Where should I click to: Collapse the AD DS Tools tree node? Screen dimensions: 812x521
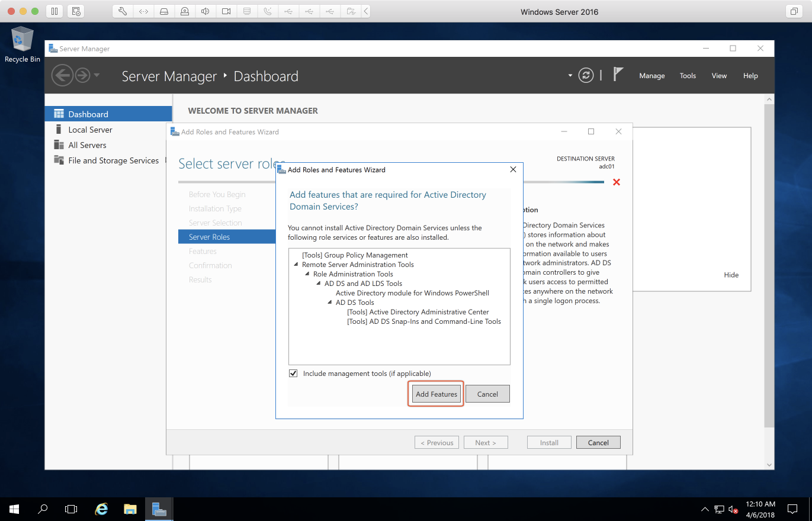(330, 303)
